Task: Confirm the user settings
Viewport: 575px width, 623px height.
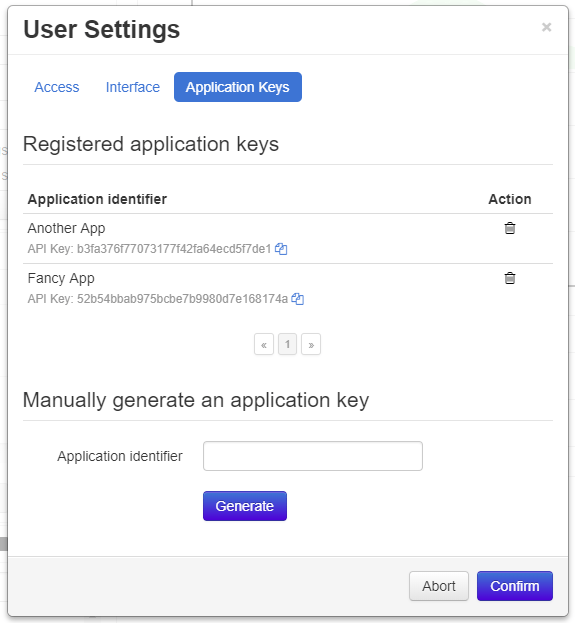Action: 515,586
